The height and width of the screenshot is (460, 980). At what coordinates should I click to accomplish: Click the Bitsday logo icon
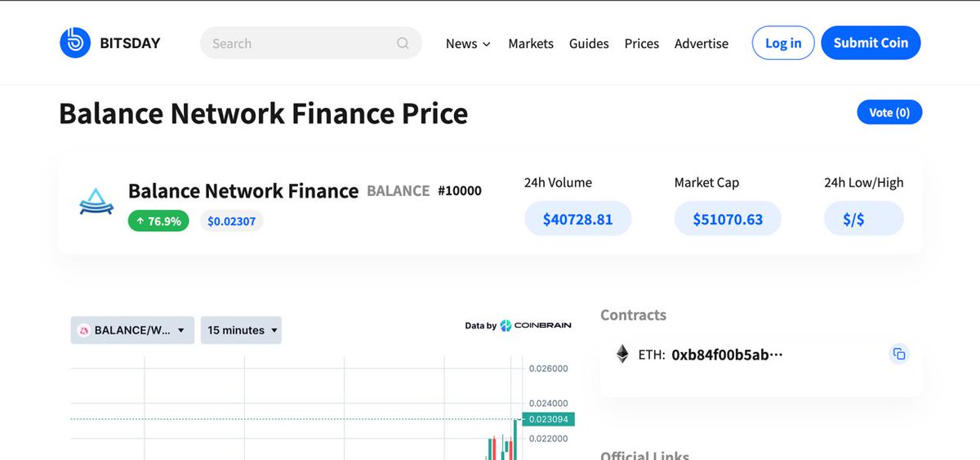tap(75, 42)
